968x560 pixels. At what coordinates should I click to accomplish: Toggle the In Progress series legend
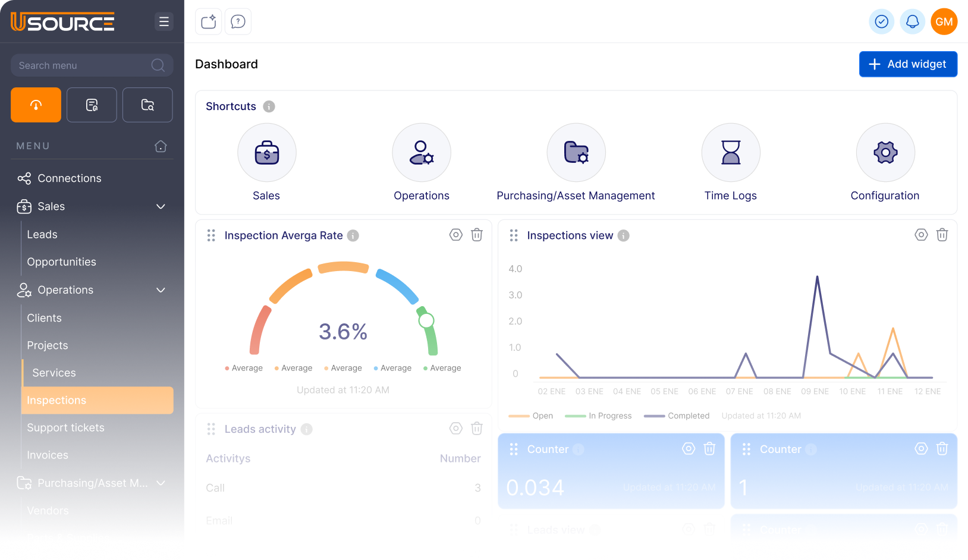pyautogui.click(x=598, y=416)
